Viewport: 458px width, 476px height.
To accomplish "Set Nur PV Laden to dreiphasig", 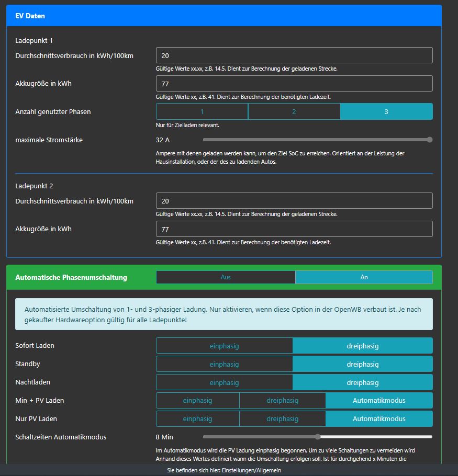I will [282, 419].
